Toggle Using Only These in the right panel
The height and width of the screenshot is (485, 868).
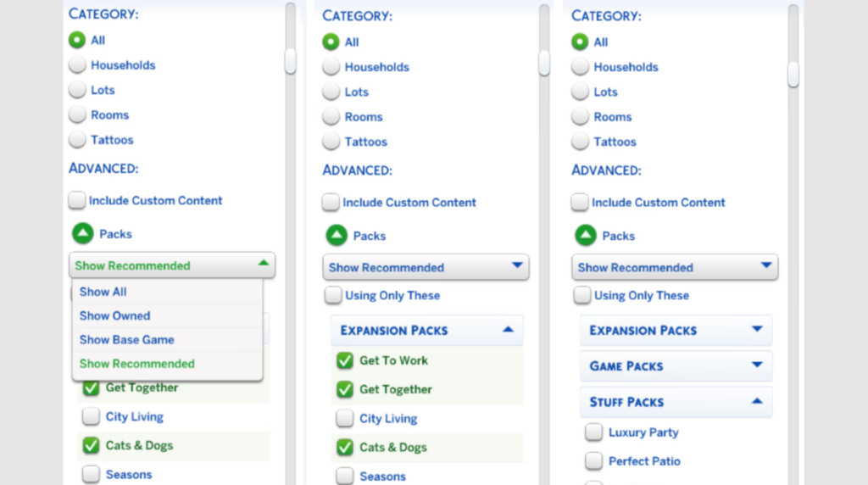(x=581, y=295)
